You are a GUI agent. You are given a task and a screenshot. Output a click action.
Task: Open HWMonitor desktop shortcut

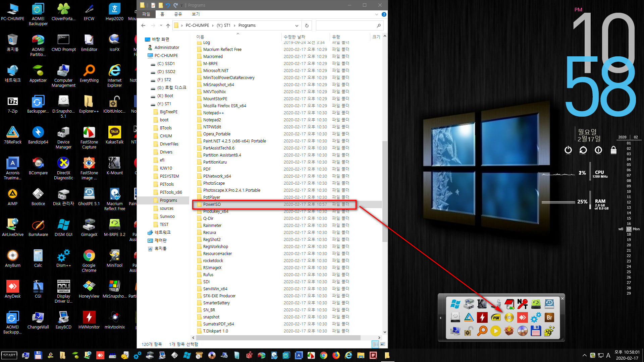[x=89, y=320]
